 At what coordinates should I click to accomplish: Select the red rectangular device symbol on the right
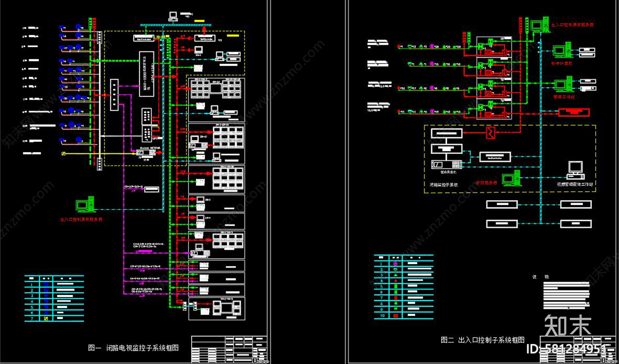coord(574,112)
